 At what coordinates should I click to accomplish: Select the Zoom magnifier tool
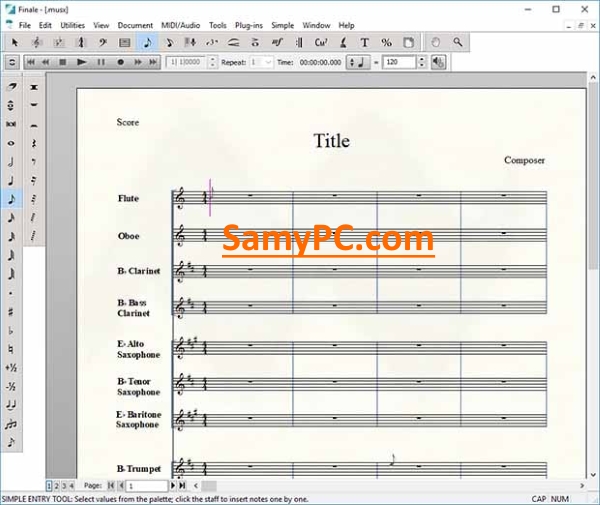click(458, 42)
